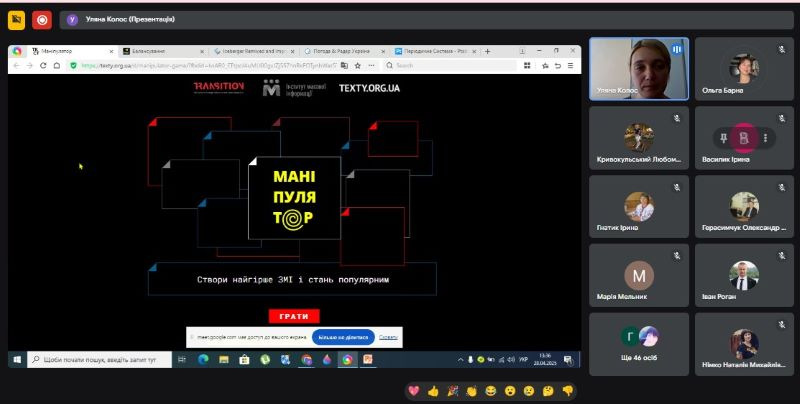Image resolution: width=800 pixels, height=404 pixels.
Task: Send the laughing face reaction
Action: [x=490, y=391]
